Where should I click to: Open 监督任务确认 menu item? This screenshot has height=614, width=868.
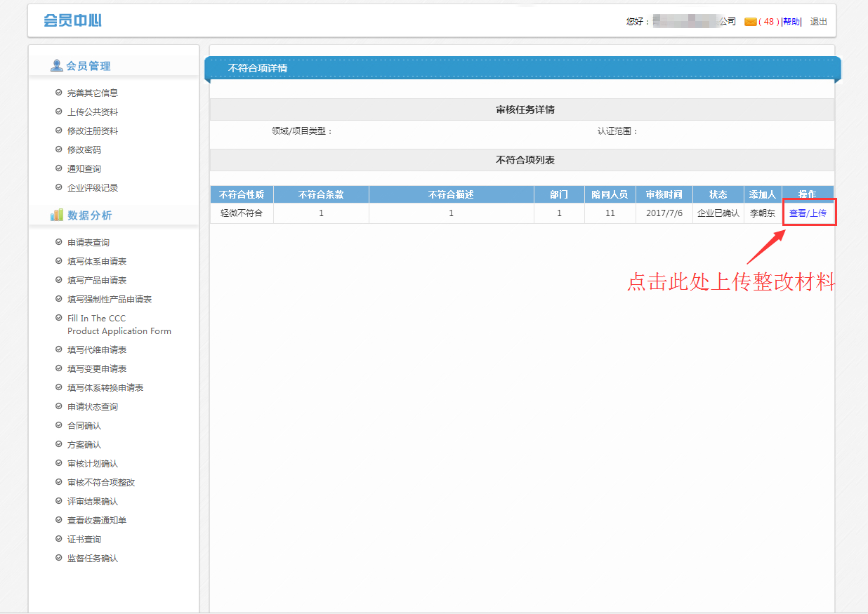click(x=92, y=559)
